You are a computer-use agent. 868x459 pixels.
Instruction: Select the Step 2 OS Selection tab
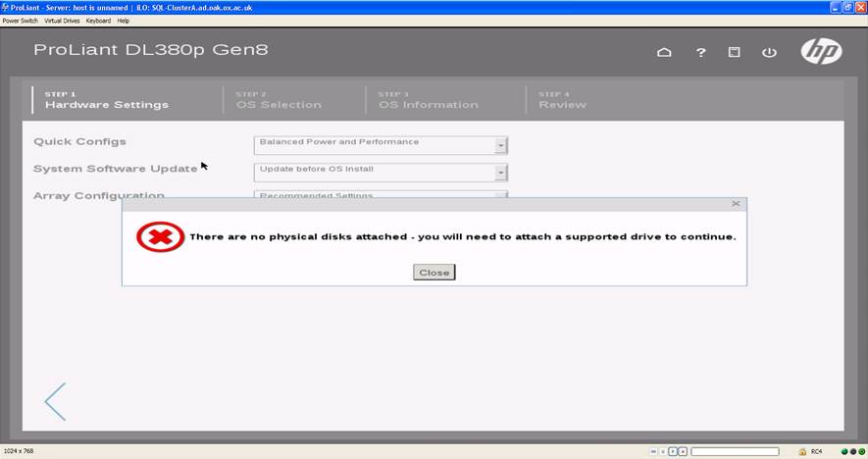click(278, 100)
